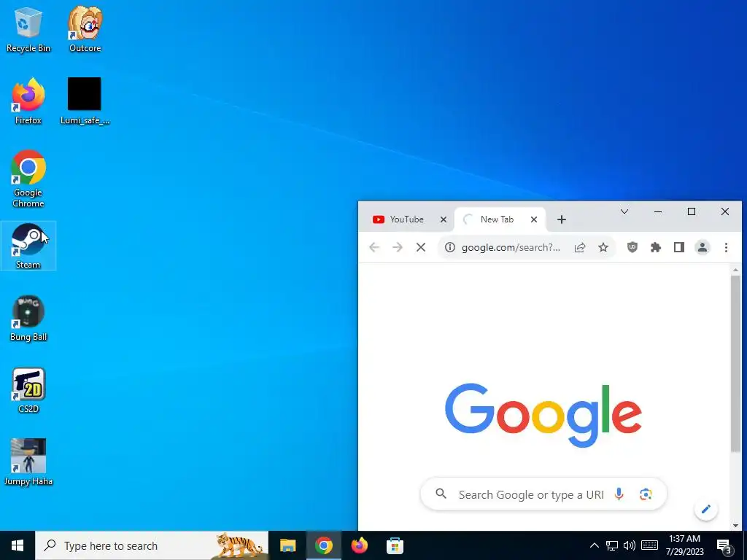Show hidden system tray icons
This screenshot has height=560, width=747.
point(594,545)
